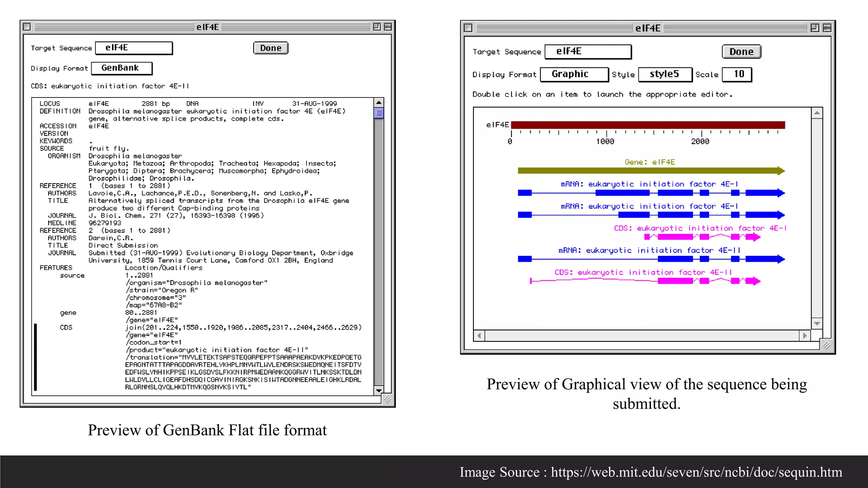This screenshot has width=868, height=488.
Task: Click the zoom box of the GenBank window
Action: click(377, 27)
